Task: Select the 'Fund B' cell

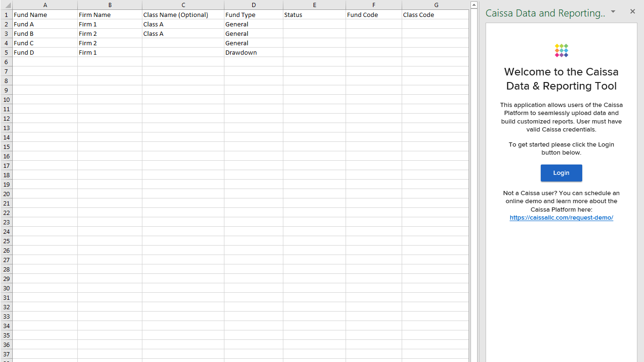Action: click(45, 33)
